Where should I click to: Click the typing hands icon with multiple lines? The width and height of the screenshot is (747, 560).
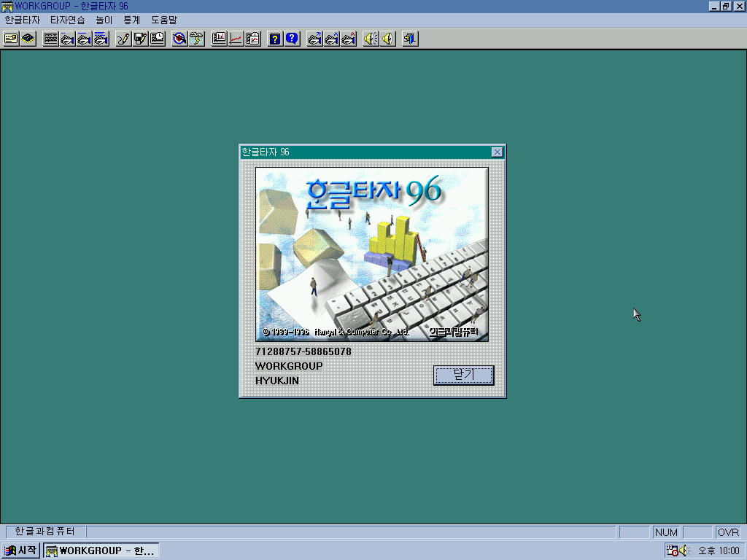pyautogui.click(x=101, y=39)
